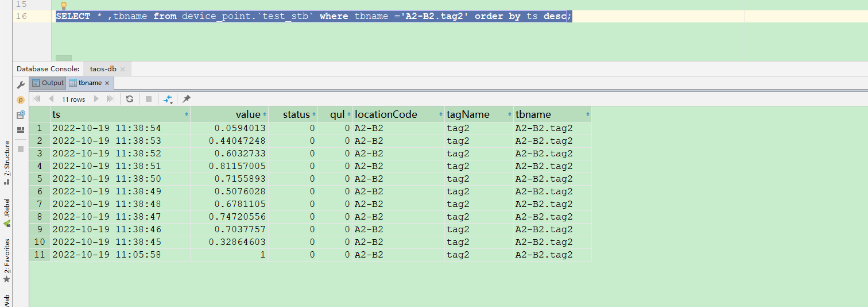Image resolution: width=868 pixels, height=307 pixels.
Task: Click the value cell 0.6781105
Action: coord(230,204)
